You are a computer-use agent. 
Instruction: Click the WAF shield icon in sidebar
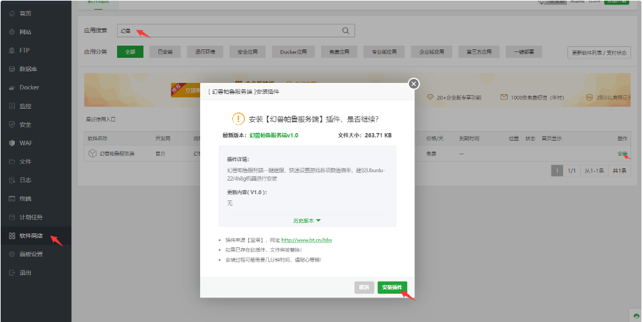coord(12,143)
